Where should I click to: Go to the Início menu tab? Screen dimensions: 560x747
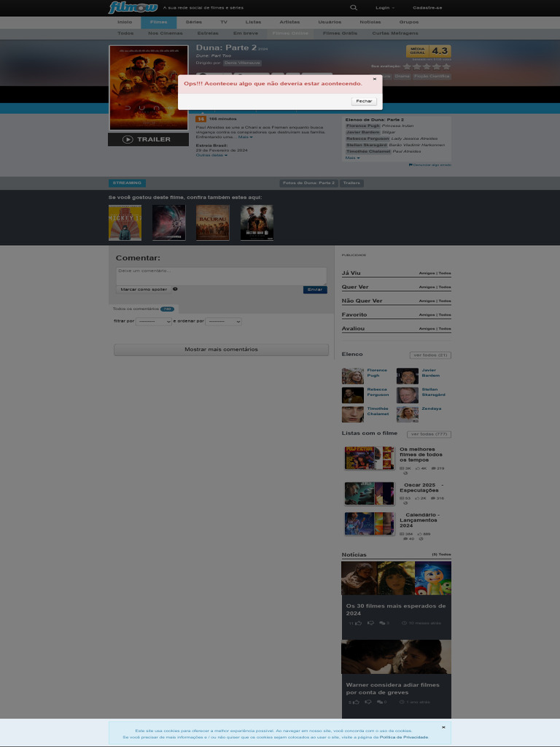125,23
